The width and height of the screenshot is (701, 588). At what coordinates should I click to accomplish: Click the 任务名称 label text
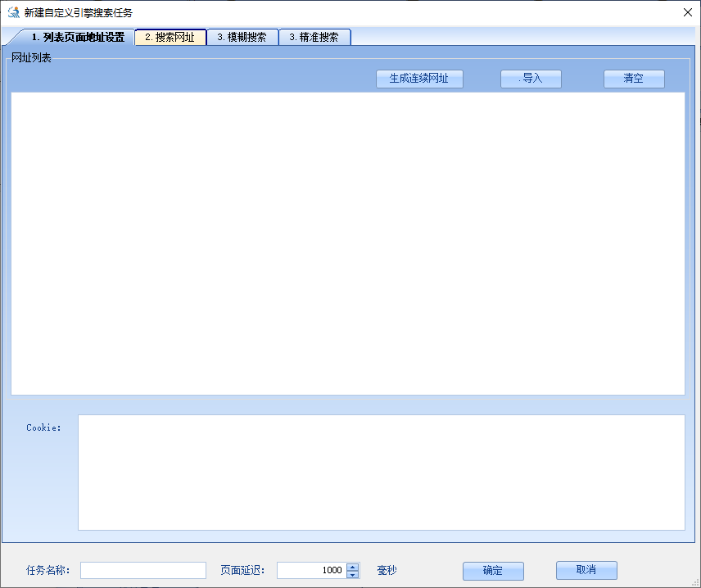pyautogui.click(x=47, y=570)
